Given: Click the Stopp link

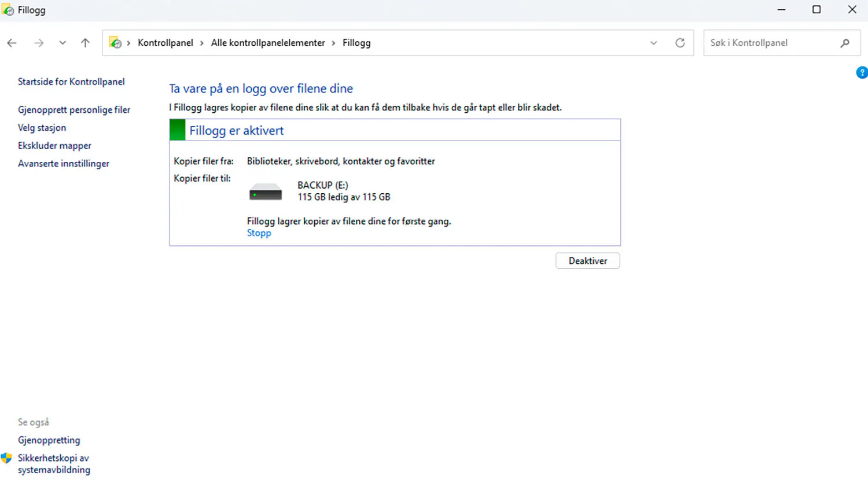Looking at the screenshot, I should point(259,233).
